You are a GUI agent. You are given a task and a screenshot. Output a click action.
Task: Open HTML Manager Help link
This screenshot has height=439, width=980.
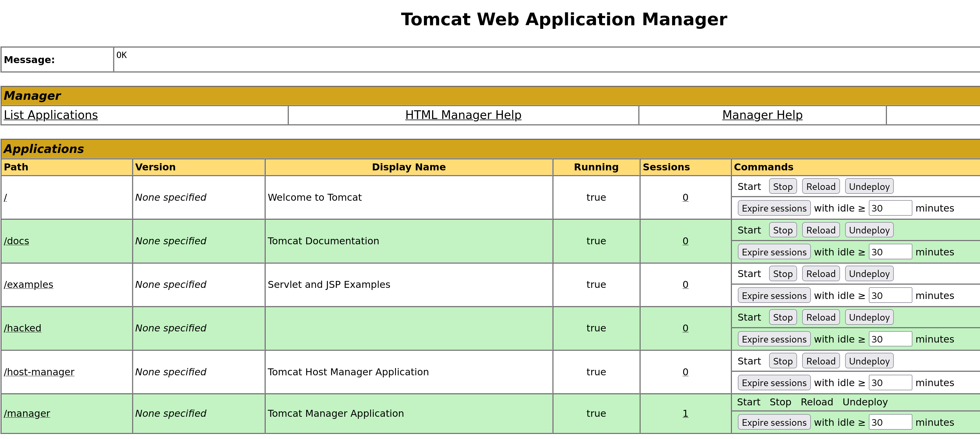pyautogui.click(x=463, y=115)
